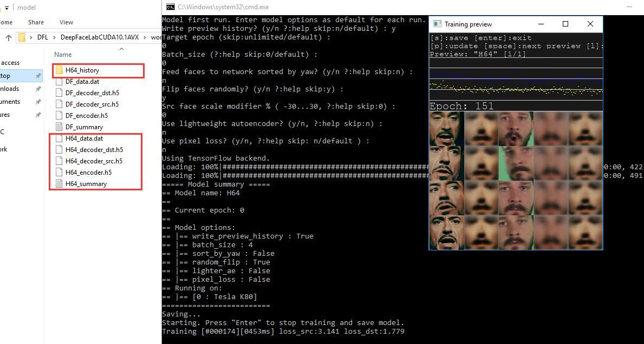This screenshot has height=344, width=644.
Task: Click the up-arrow navigation button in Explorer
Action: (9, 37)
